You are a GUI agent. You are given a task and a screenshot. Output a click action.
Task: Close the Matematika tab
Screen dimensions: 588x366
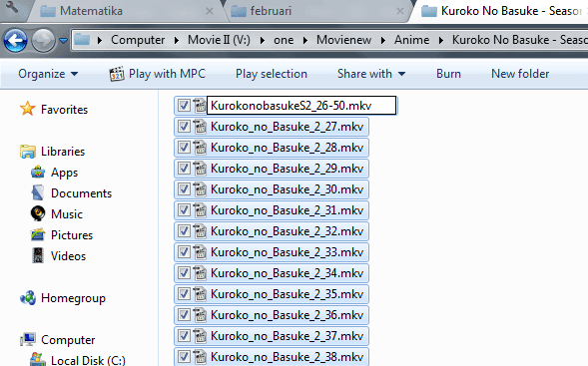coord(210,11)
